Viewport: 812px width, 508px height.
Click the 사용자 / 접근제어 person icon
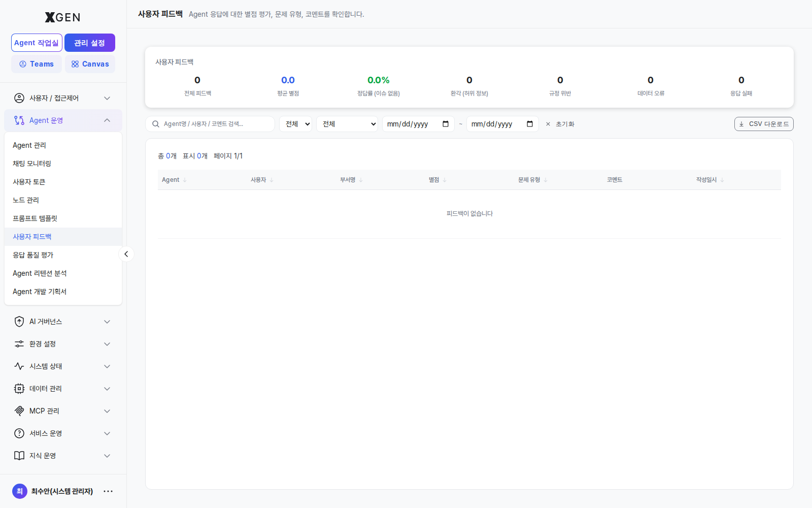point(19,98)
